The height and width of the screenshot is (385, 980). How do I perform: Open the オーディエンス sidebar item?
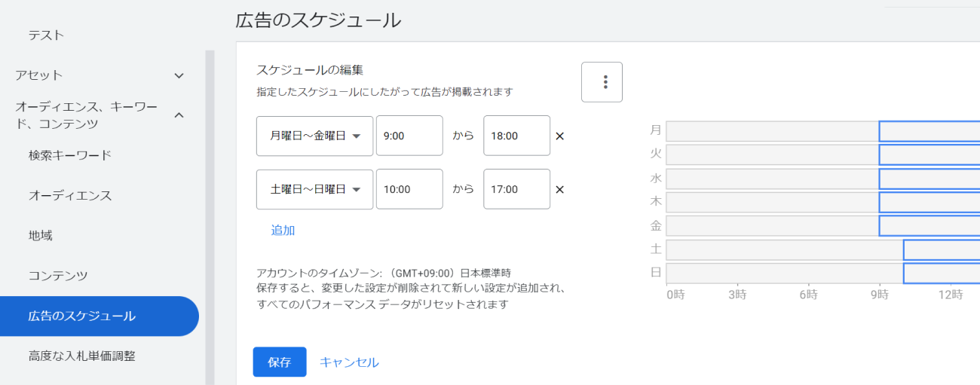point(70,195)
